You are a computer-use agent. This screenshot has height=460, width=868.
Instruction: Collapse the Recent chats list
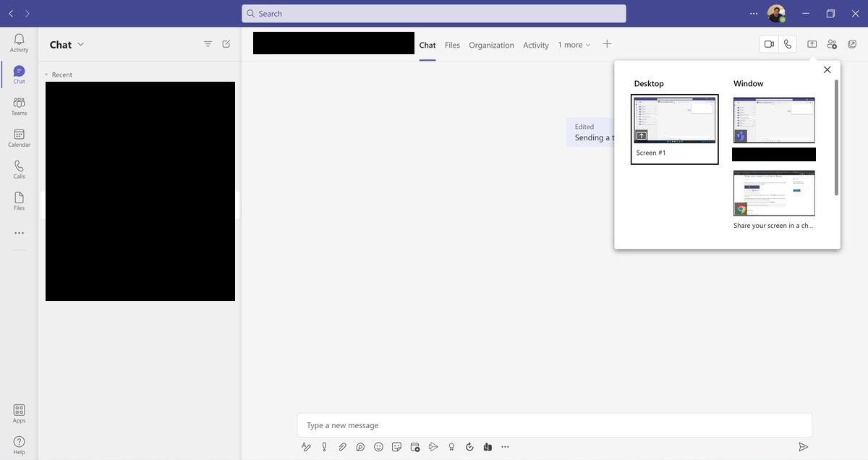pyautogui.click(x=47, y=75)
